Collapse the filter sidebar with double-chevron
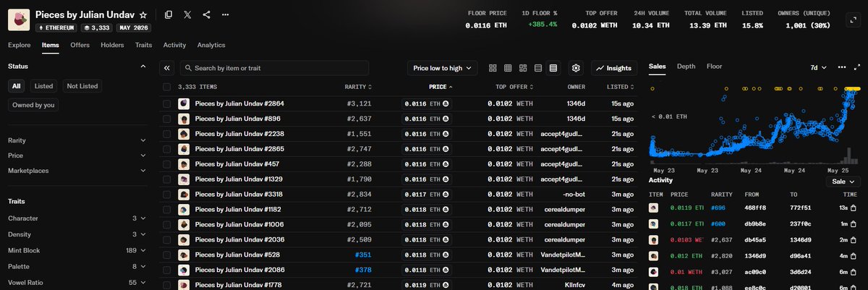Image resolution: width=868 pixels, height=290 pixels. click(166, 68)
